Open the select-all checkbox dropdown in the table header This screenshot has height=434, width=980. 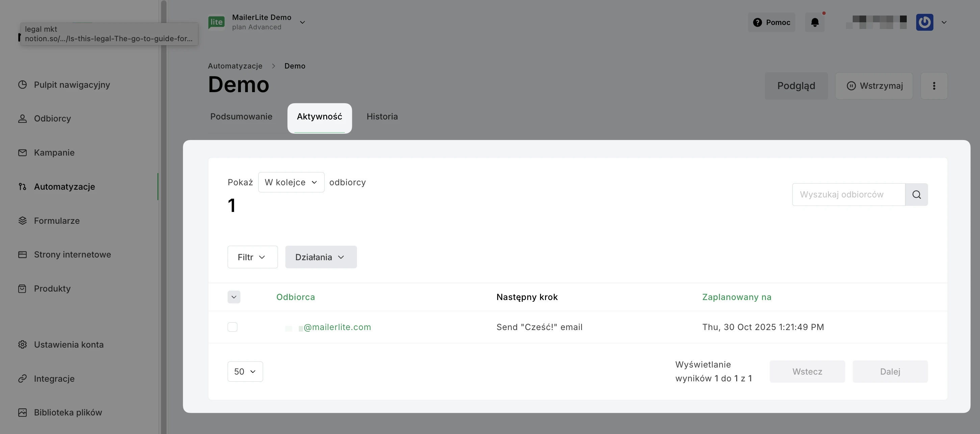click(x=234, y=297)
